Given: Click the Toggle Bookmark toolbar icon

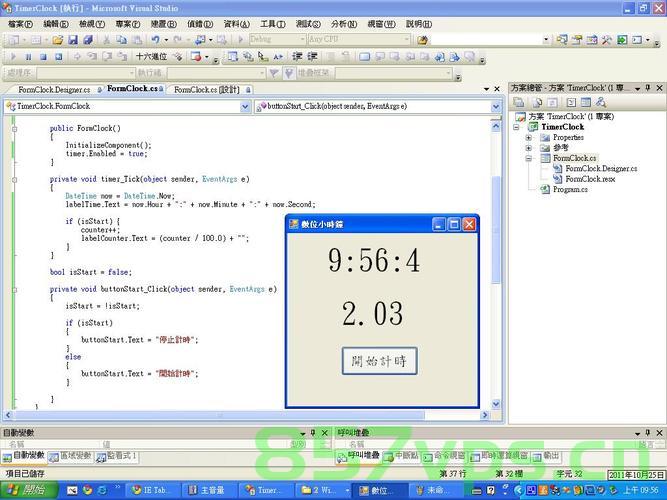Looking at the screenshot, I should pos(365,57).
